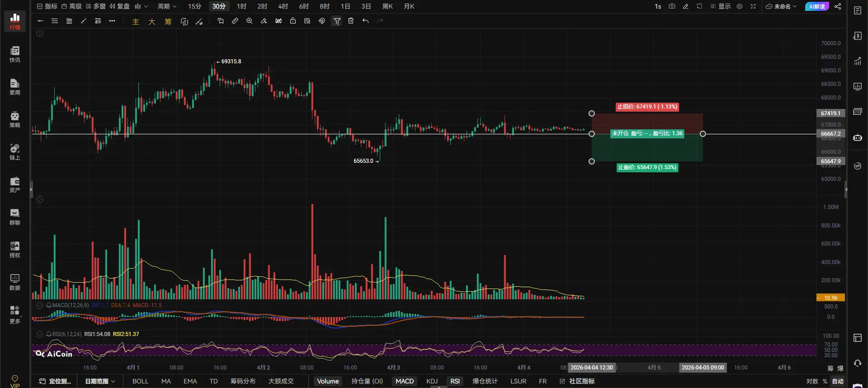This screenshot has width=868, height=388.
Task: Switch to the 月K timeframe
Action: (x=409, y=6)
